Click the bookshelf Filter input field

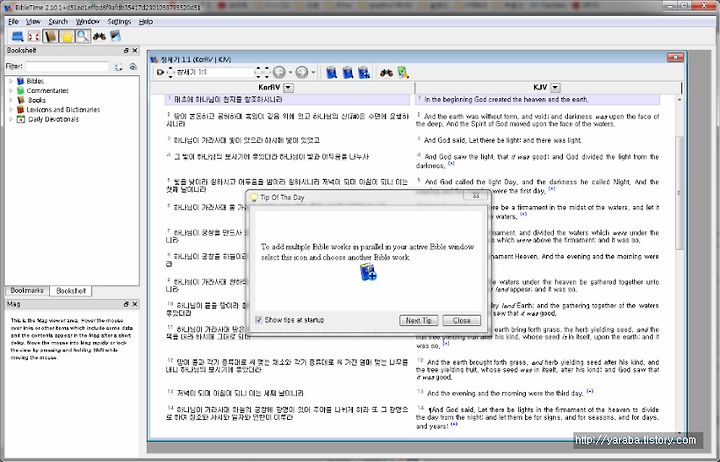(68, 67)
